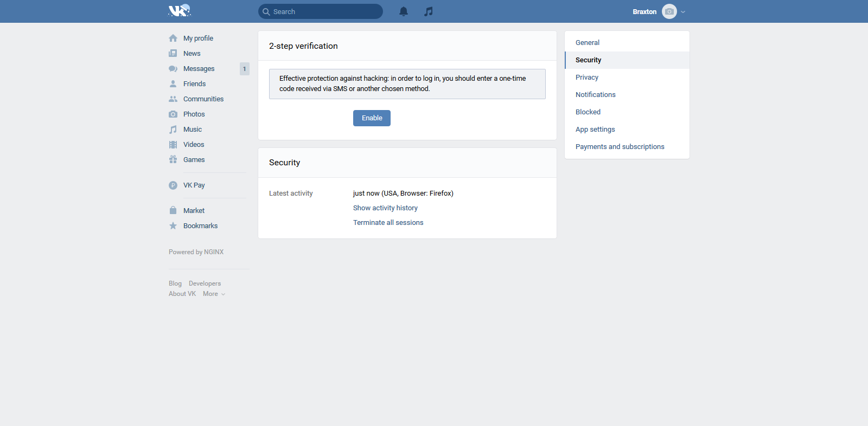Open Messages via speech bubble icon
868x426 pixels.
(x=173, y=69)
